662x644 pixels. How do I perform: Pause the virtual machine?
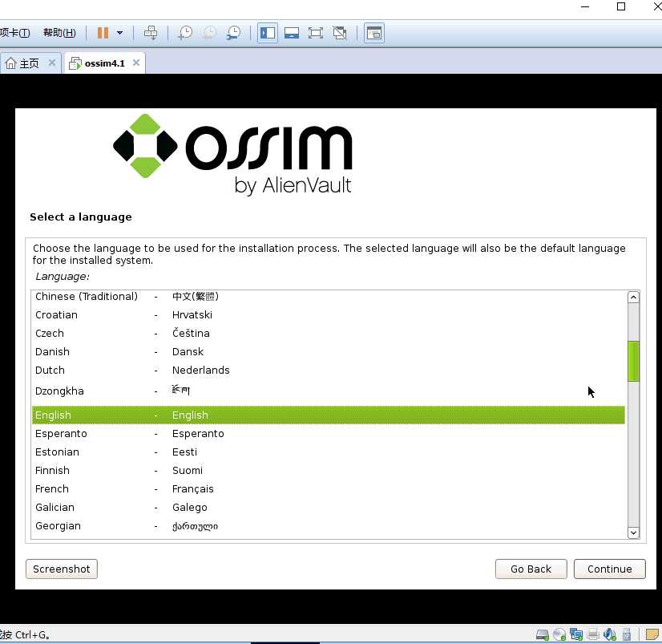pyautogui.click(x=103, y=33)
